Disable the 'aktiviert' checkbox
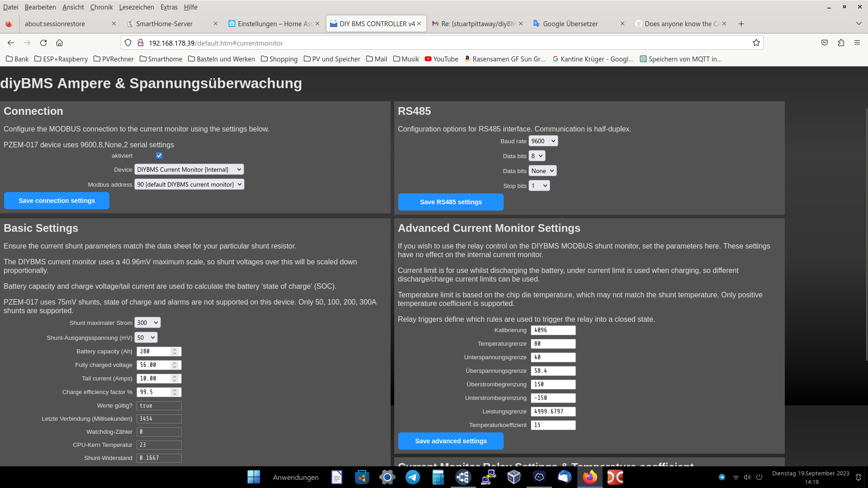This screenshot has height=488, width=868. [x=159, y=155]
